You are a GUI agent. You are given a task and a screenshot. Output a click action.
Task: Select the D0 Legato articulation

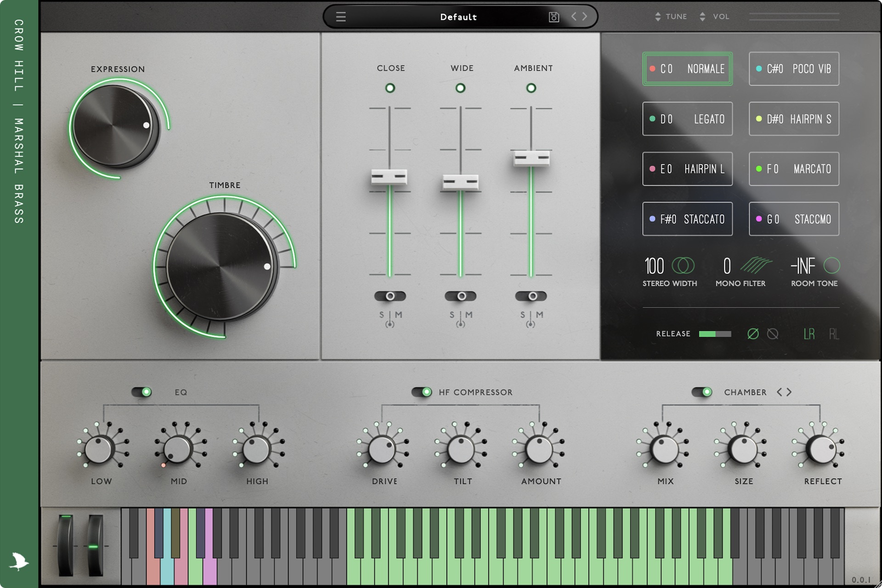click(687, 119)
